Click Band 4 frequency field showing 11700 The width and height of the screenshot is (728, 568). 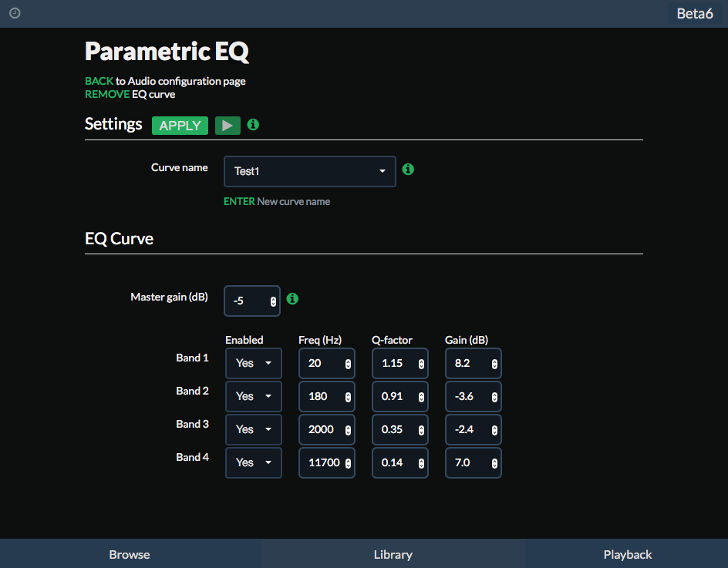327,462
